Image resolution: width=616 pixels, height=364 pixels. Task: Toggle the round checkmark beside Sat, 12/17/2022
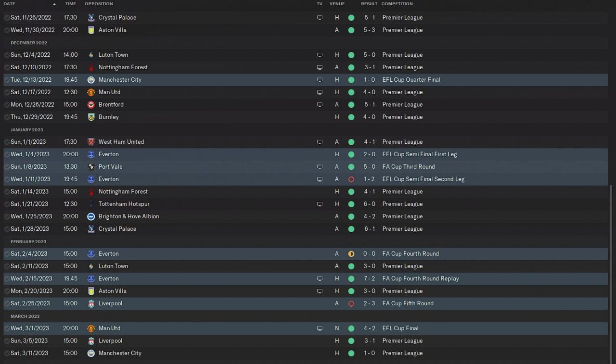pos(7,92)
